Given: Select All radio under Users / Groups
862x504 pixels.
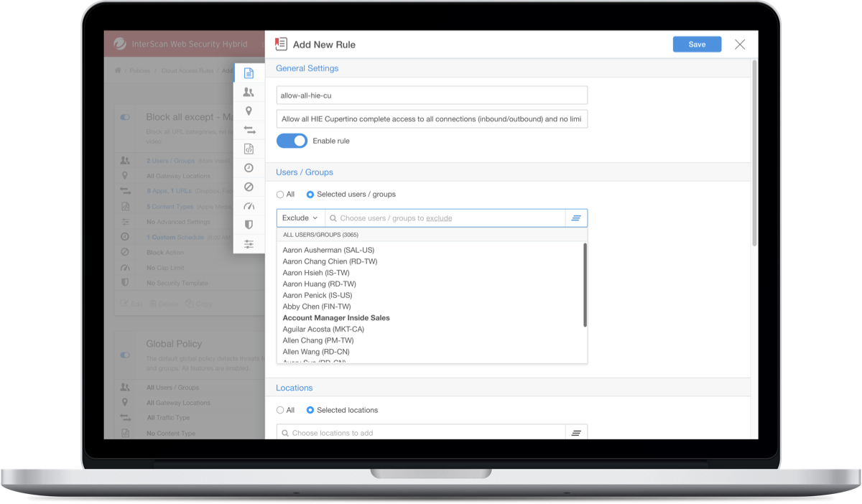Looking at the screenshot, I should 280,195.
